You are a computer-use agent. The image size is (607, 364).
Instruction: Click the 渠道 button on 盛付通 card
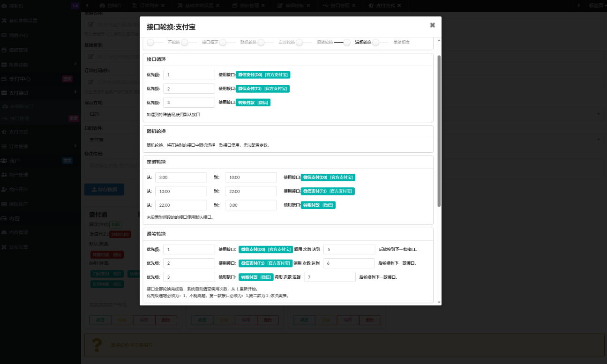tap(100, 320)
